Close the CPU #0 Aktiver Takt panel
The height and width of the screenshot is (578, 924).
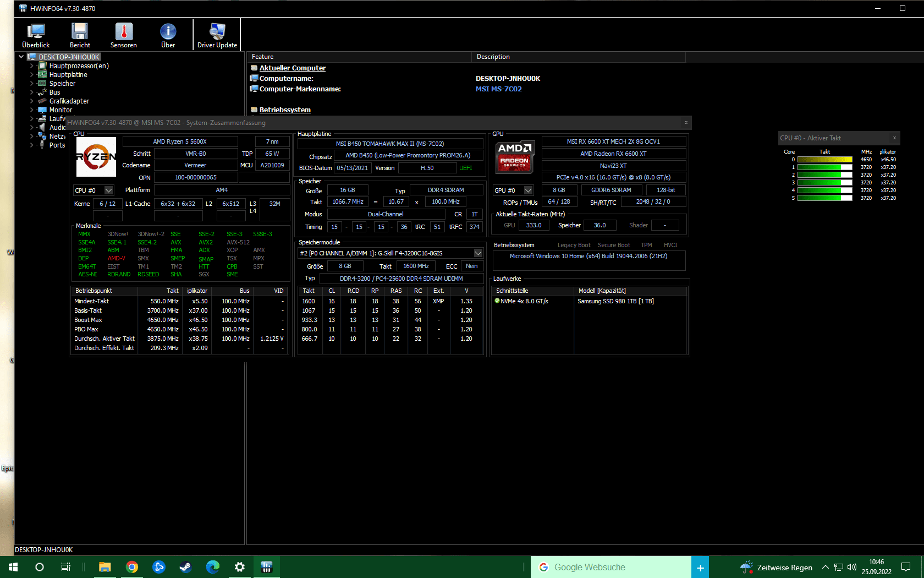(894, 138)
